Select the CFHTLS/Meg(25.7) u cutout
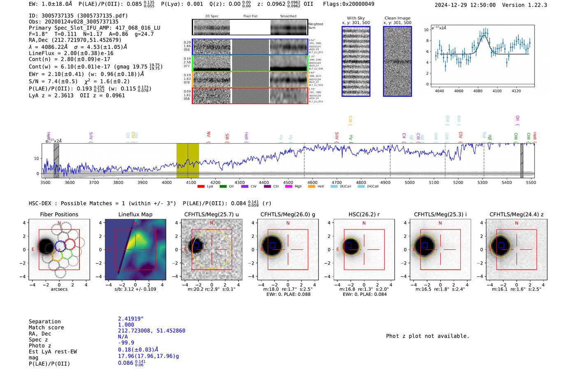Image resolution: width=576 pixels, height=392 pixels. pos(211,249)
